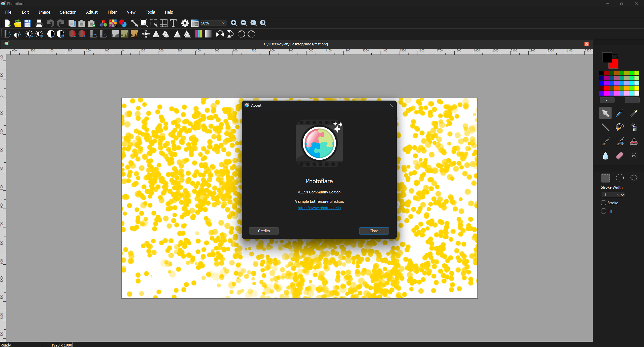Select the advanced brush tool with plus
Image resolution: width=644 pixels, height=347 pixels.
click(620, 141)
